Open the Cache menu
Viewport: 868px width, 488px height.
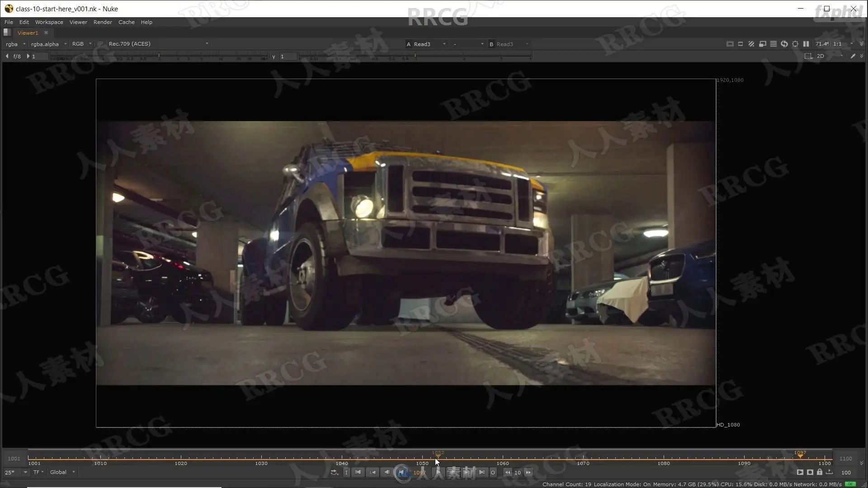[x=127, y=22]
